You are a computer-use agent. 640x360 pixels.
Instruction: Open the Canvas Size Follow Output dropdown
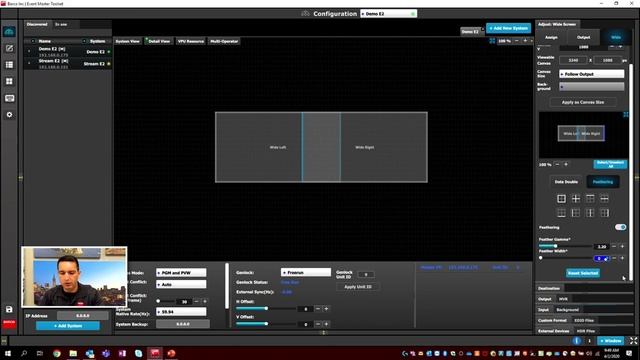(591, 74)
